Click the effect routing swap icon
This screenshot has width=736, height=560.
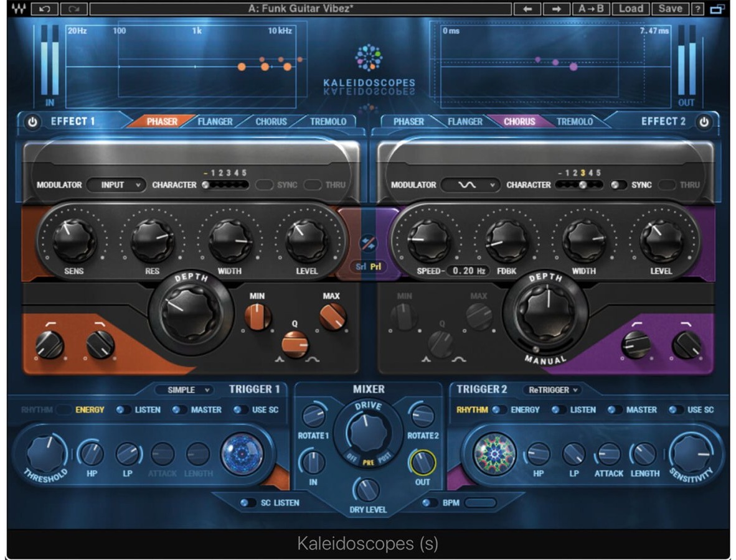pyautogui.click(x=368, y=243)
